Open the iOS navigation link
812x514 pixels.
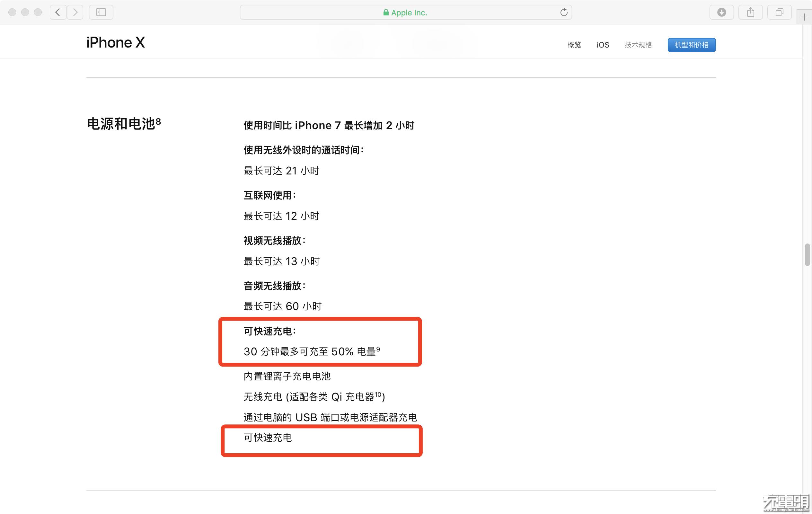pyautogui.click(x=603, y=45)
